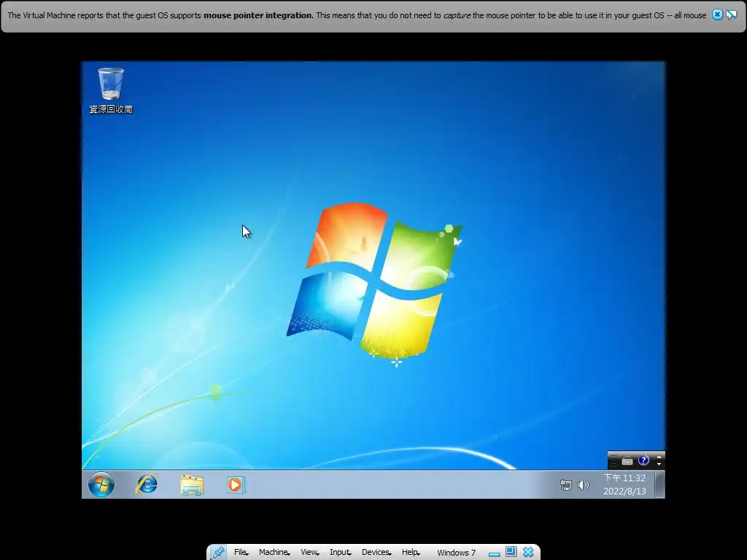Launch Internet Explorer from the taskbar
Image resolution: width=747 pixels, height=560 pixels.
[147, 485]
